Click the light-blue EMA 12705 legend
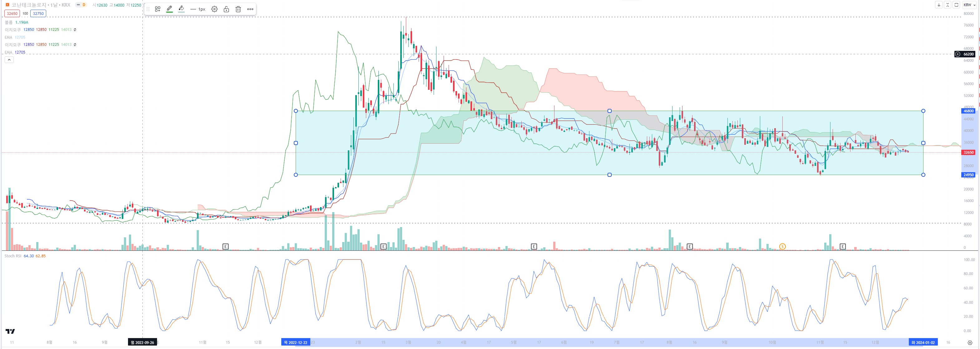The image size is (980, 349). coord(15,37)
